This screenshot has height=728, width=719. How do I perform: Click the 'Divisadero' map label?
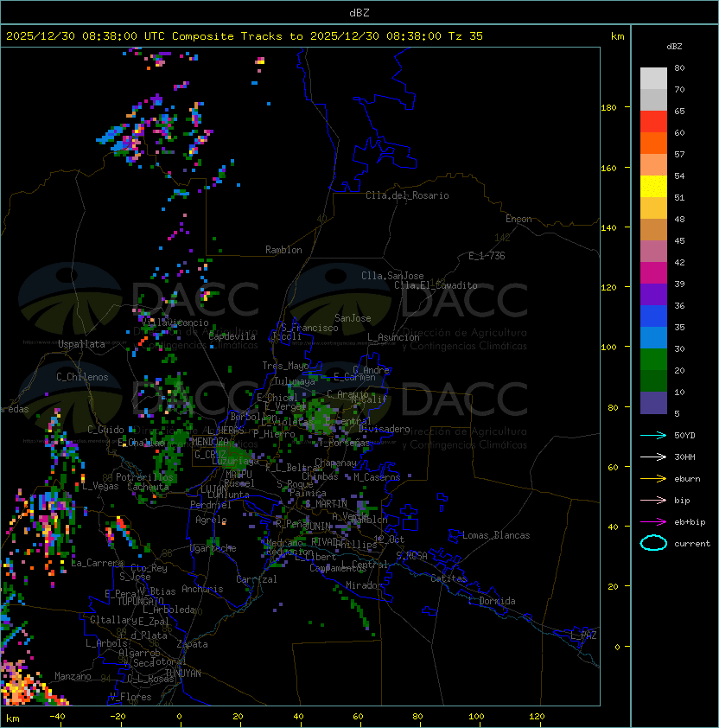coord(384,429)
